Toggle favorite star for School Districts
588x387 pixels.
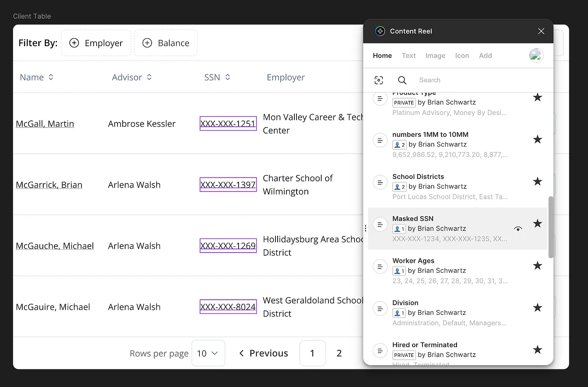click(x=537, y=181)
